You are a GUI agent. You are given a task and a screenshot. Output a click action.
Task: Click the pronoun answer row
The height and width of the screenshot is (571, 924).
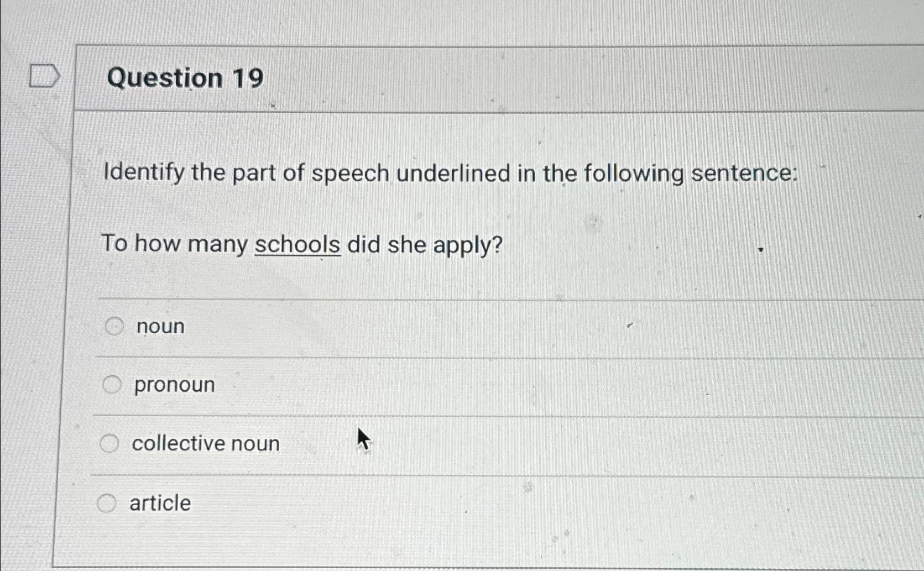332,385
